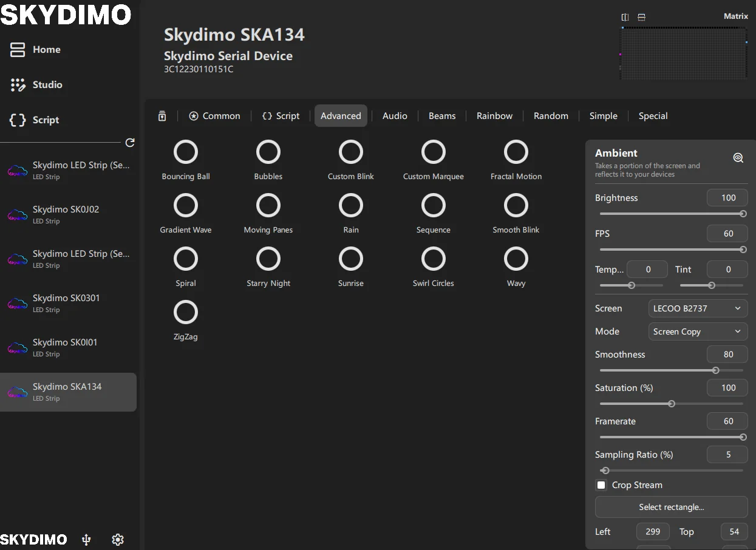Image resolution: width=756 pixels, height=550 pixels.
Task: Click the Smoothness slider handle
Action: 715,370
